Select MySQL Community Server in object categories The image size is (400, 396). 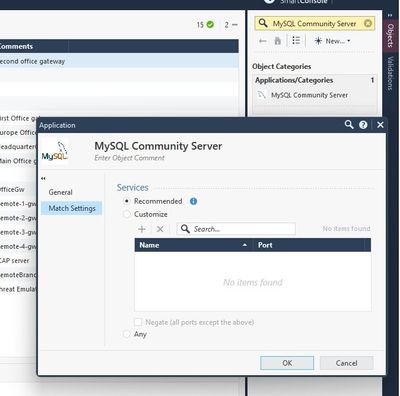click(x=309, y=95)
